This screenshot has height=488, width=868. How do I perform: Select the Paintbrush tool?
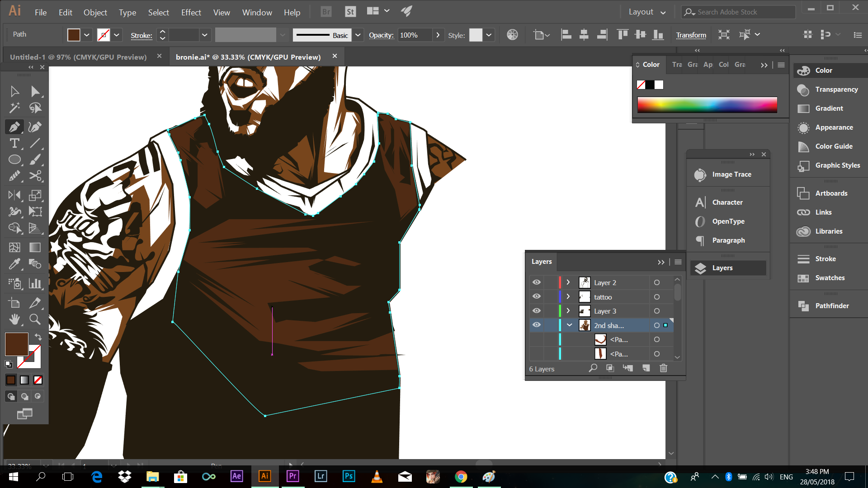[x=35, y=160]
